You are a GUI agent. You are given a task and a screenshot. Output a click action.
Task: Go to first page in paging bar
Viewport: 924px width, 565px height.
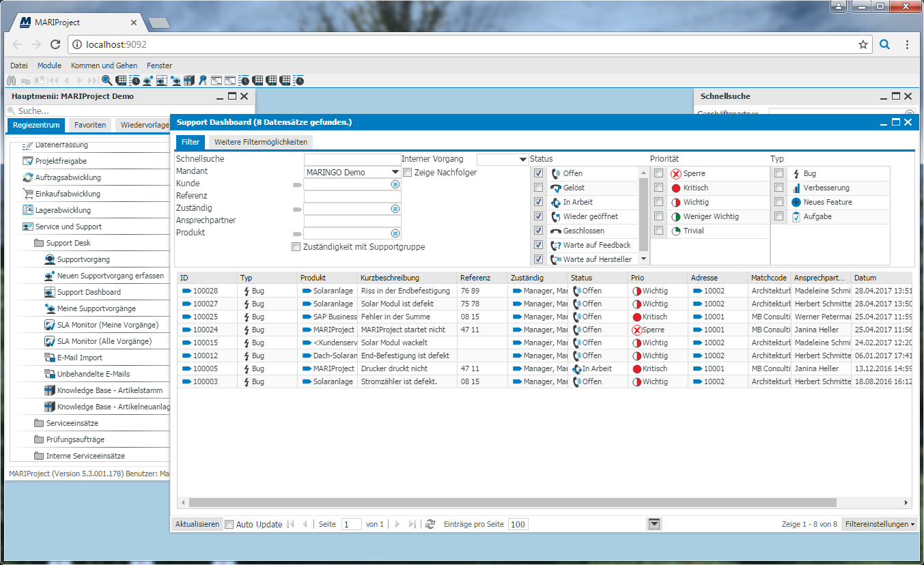tap(290, 524)
